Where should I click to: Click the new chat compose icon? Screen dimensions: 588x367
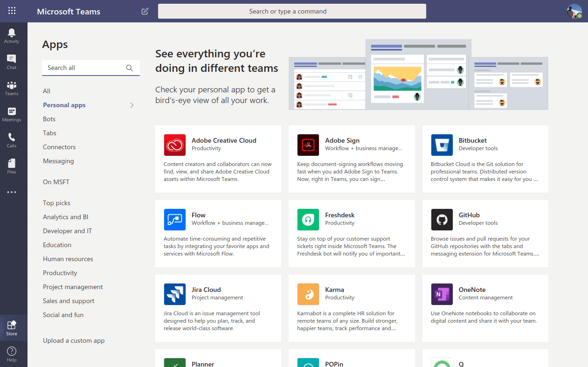[x=145, y=11]
